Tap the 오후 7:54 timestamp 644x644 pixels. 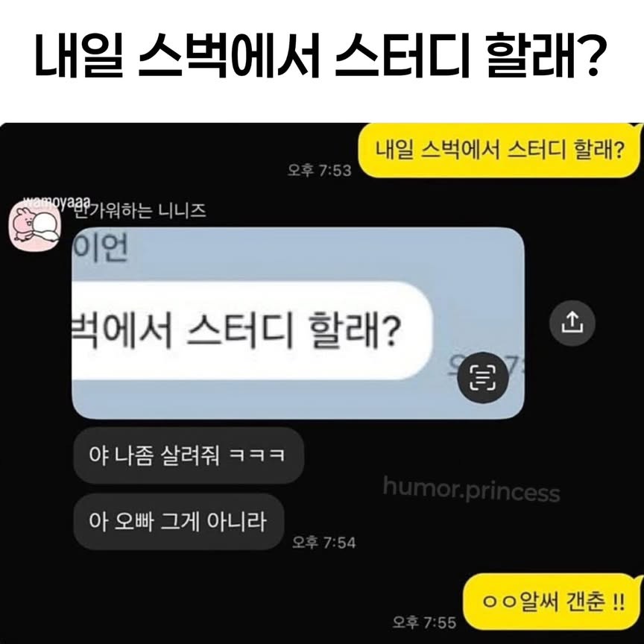(x=323, y=542)
